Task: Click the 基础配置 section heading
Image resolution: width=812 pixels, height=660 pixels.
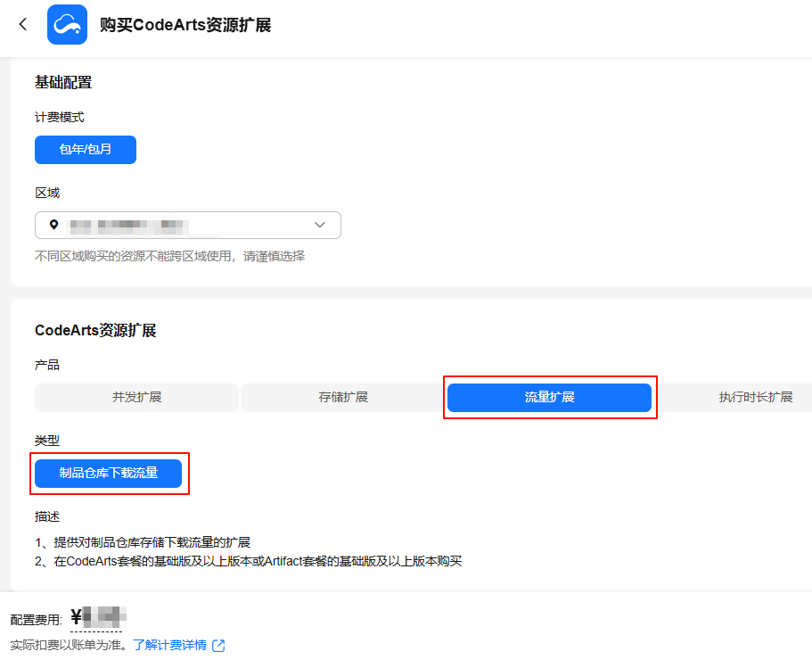Action: tap(63, 82)
